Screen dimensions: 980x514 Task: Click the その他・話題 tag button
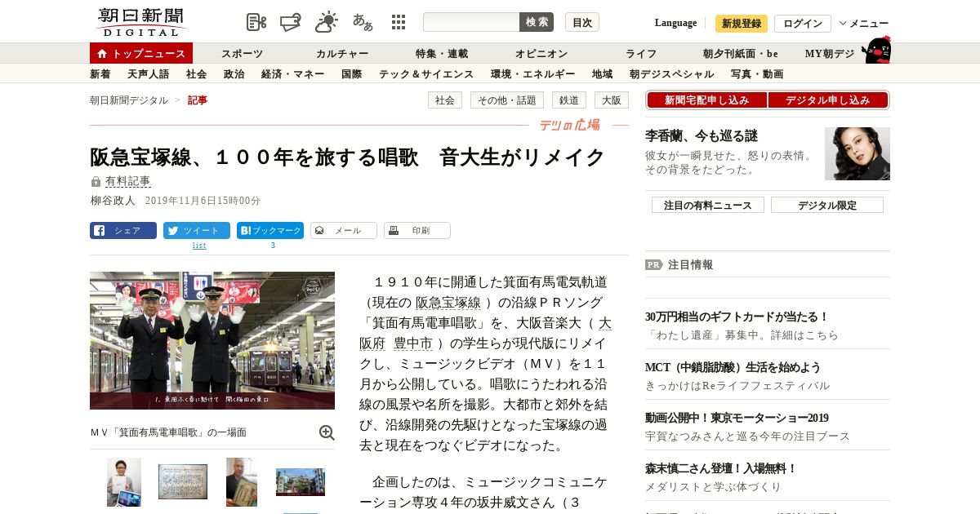pos(507,100)
